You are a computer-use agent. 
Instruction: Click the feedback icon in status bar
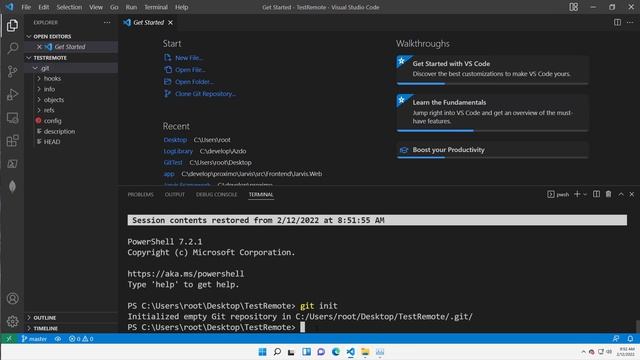click(616, 339)
